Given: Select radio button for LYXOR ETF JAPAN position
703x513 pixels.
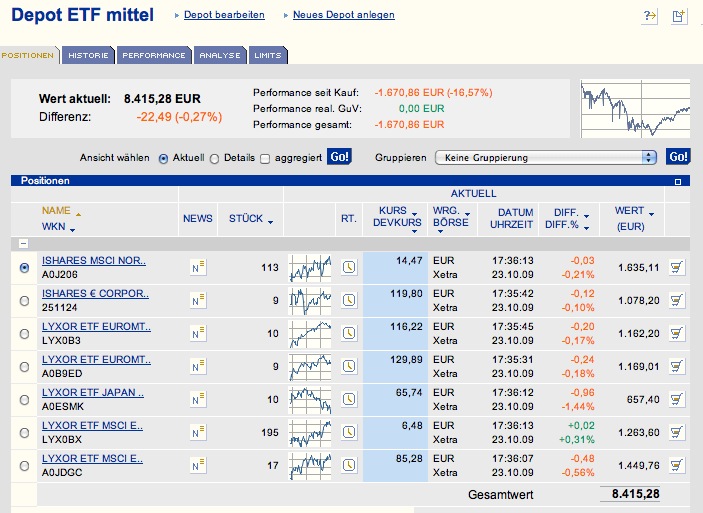Looking at the screenshot, I should point(25,400).
